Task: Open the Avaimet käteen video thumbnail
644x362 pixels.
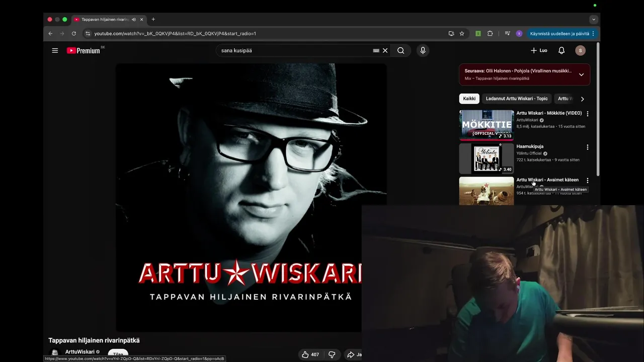Action: (x=486, y=191)
